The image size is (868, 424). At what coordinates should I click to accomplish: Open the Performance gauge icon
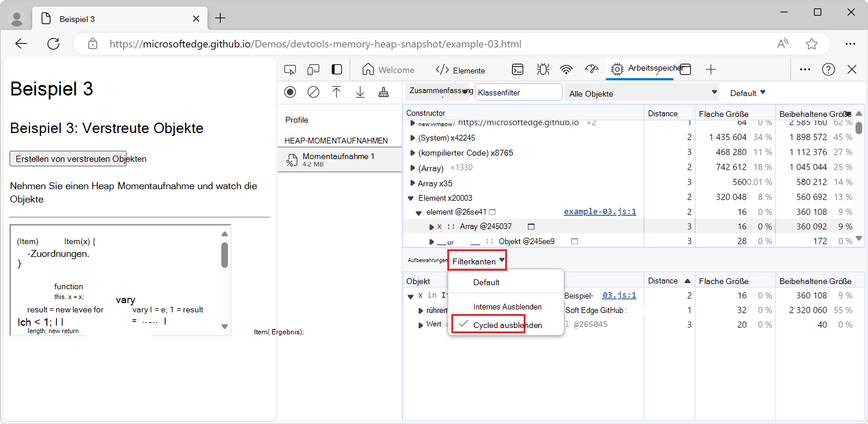click(x=591, y=69)
